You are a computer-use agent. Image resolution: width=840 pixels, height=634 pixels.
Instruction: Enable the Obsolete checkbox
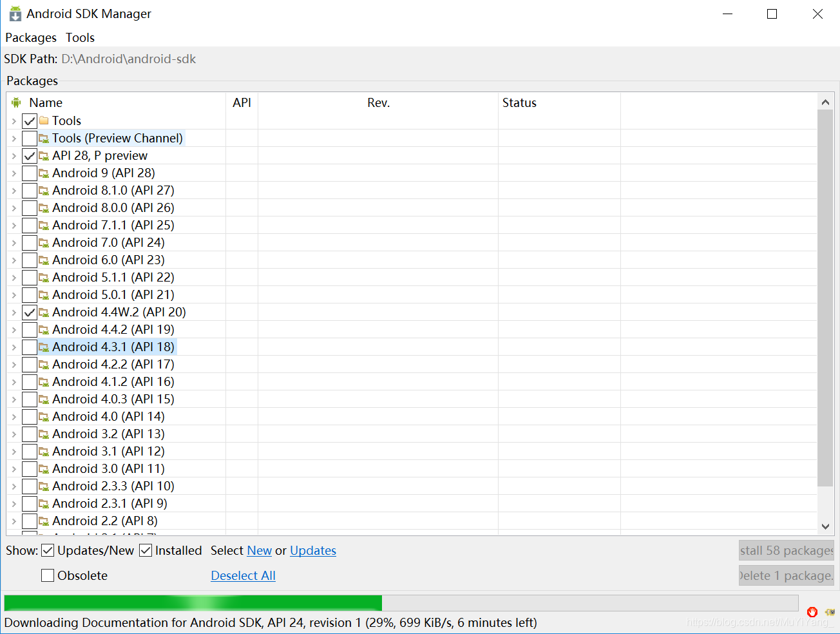[48, 575]
